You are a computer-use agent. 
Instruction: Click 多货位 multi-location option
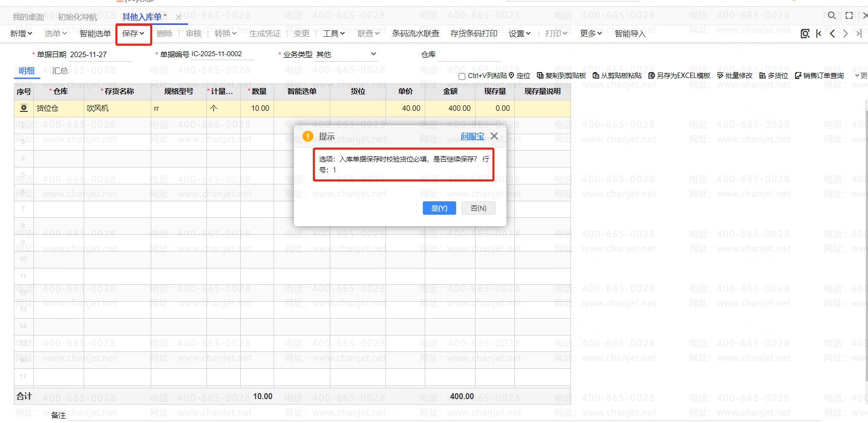773,76
